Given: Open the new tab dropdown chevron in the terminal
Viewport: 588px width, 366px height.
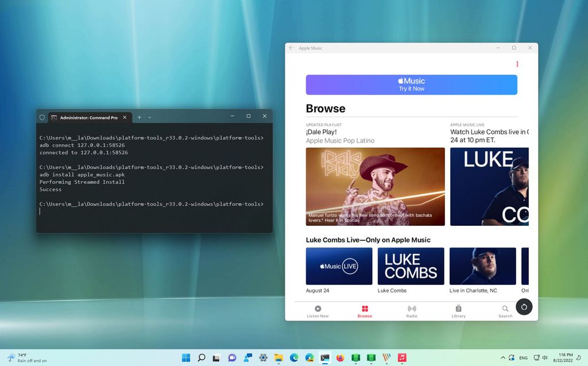Looking at the screenshot, I should [149, 117].
